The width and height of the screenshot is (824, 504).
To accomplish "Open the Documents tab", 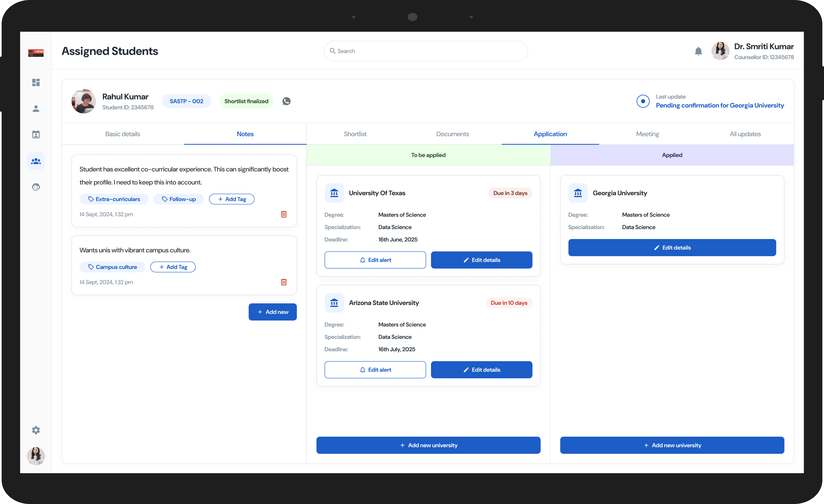I will coord(452,134).
